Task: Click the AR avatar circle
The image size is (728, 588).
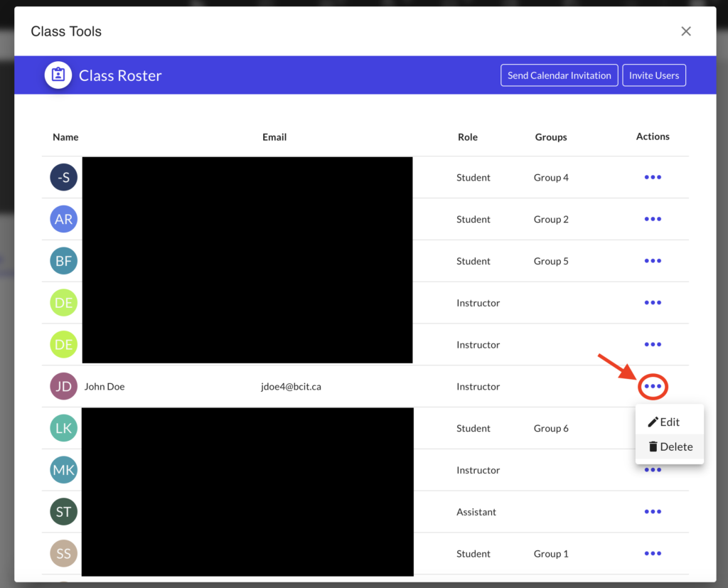Action: 63,219
